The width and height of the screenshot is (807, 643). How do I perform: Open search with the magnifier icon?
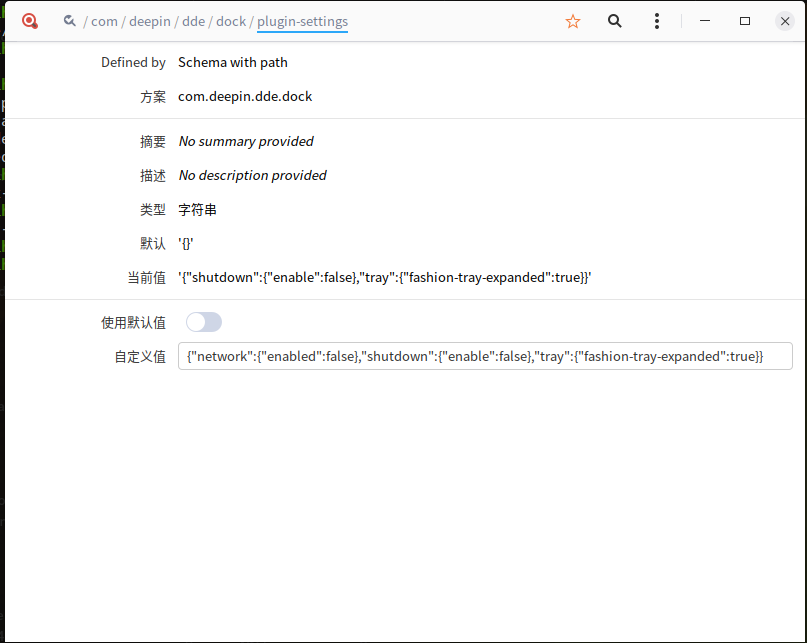pos(615,21)
